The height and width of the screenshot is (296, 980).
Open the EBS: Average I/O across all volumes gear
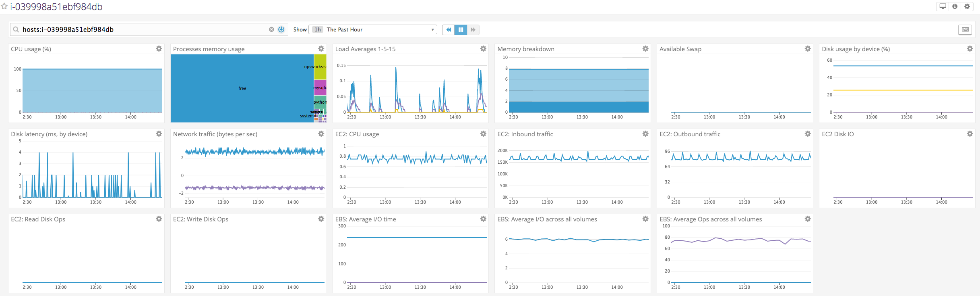(645, 219)
